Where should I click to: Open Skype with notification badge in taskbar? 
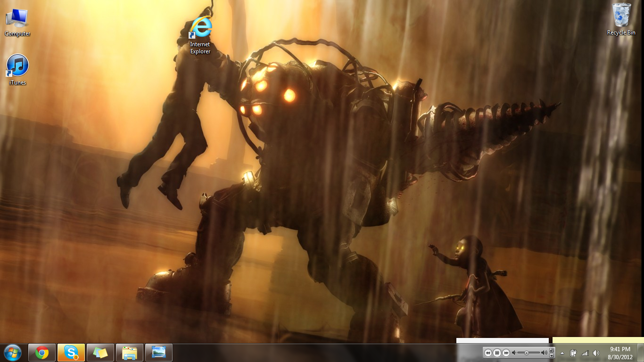click(71, 353)
